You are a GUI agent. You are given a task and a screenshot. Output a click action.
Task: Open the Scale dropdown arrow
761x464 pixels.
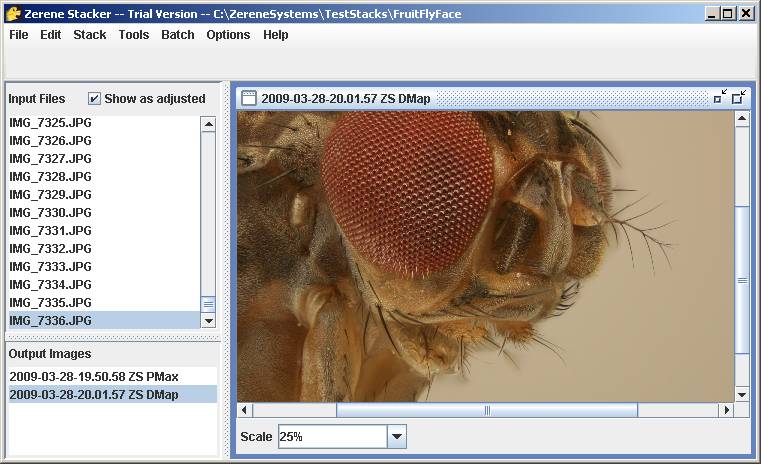click(x=397, y=437)
